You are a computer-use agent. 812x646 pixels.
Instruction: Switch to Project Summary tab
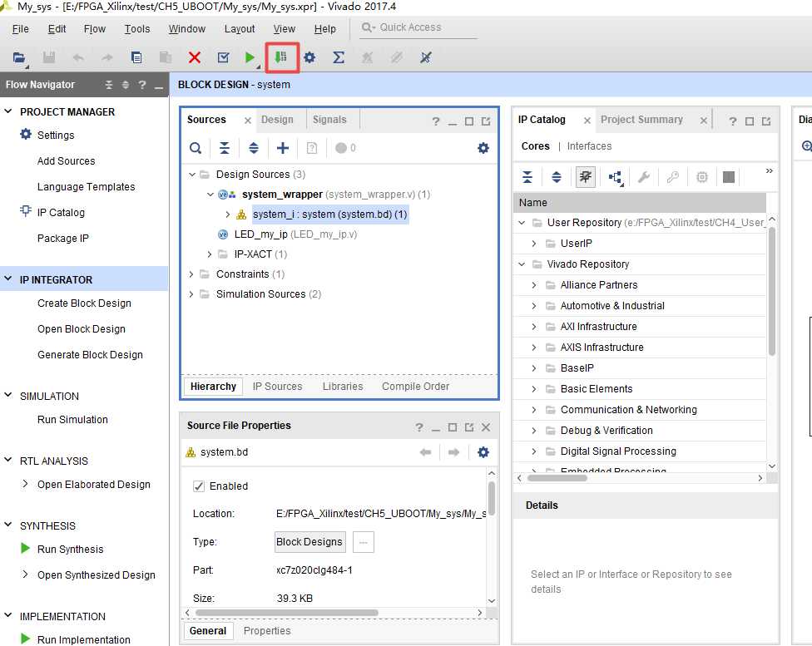point(641,120)
